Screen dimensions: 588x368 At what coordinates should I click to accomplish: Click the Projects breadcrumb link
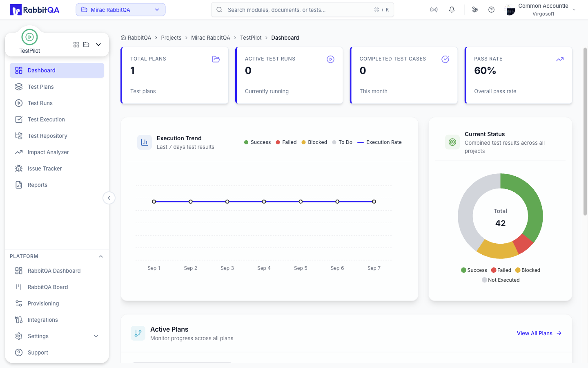[171, 38]
